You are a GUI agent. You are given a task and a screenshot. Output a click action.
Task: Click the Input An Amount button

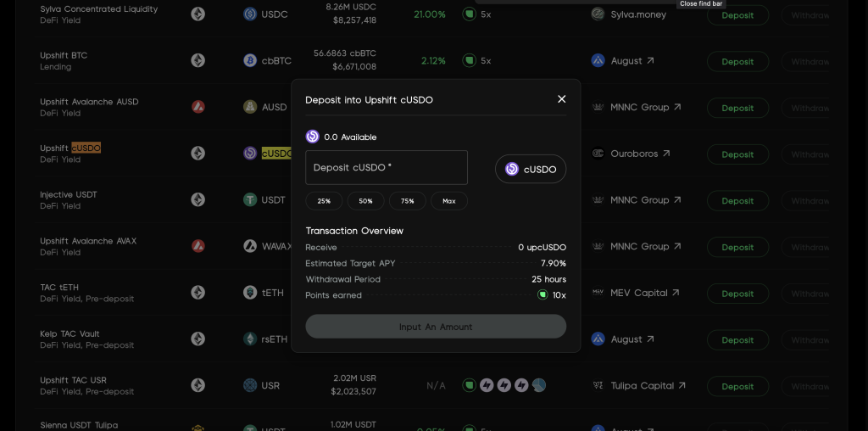436,327
